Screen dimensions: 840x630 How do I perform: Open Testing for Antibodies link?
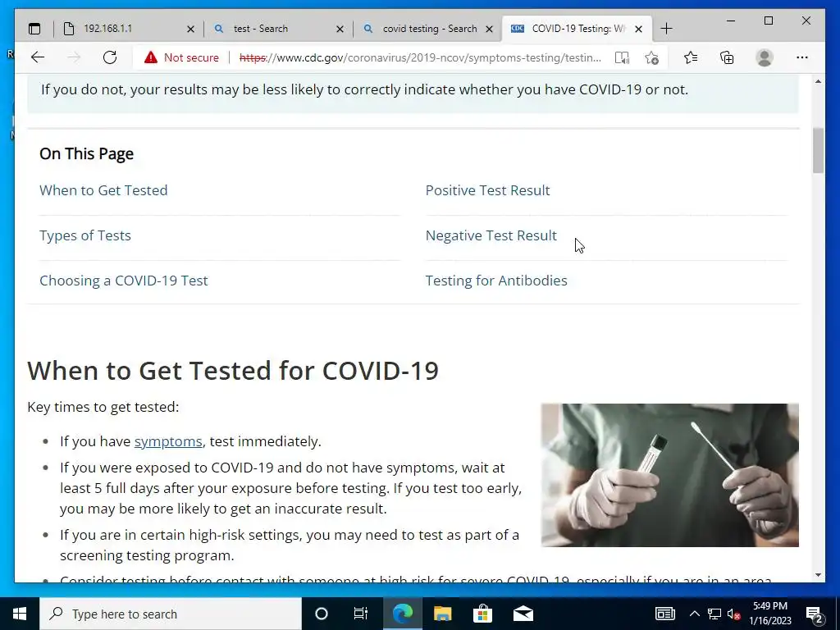click(x=496, y=281)
